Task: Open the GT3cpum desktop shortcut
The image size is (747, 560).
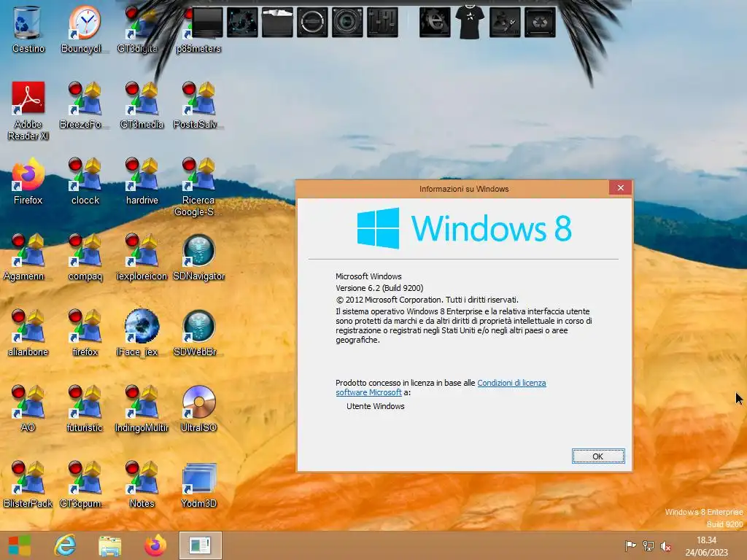Action: 85,484
